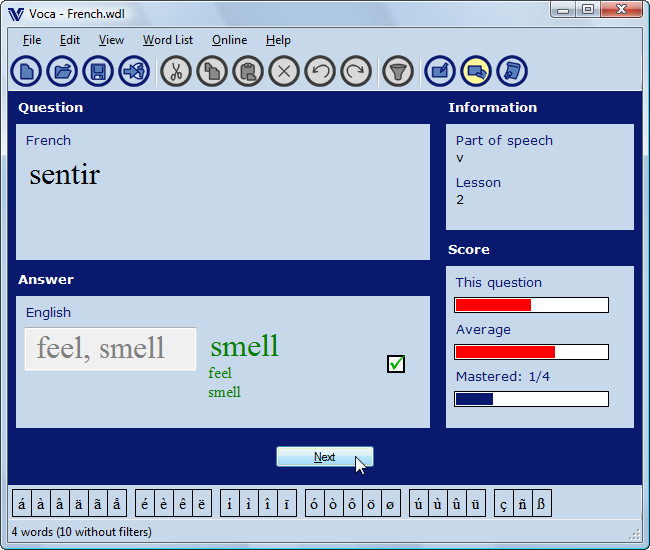Insert the û character
Screen dimensions: 650x550
pyautogui.click(x=457, y=503)
